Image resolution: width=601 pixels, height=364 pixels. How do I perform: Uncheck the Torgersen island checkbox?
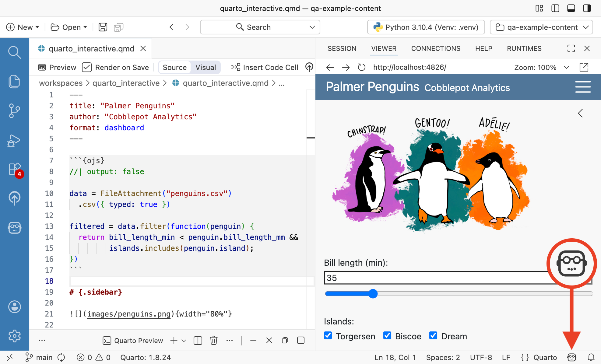(328, 336)
